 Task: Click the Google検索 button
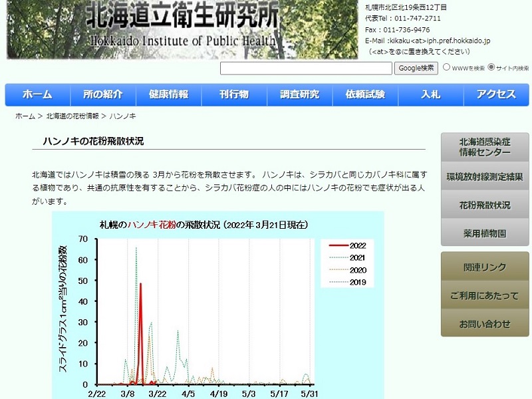[x=417, y=68]
